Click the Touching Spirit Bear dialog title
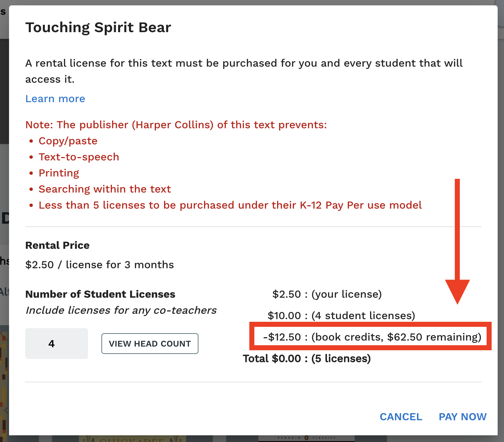This screenshot has height=442, width=504. [x=98, y=27]
